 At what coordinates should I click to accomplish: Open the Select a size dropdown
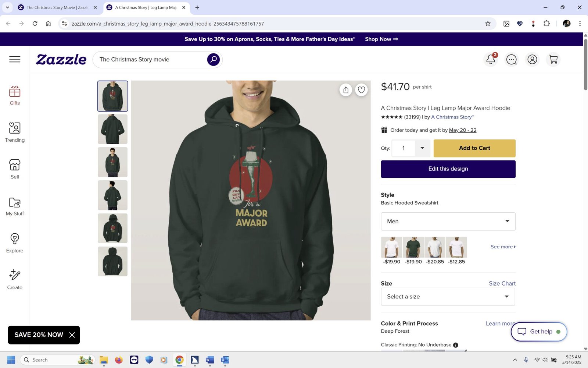tap(448, 297)
